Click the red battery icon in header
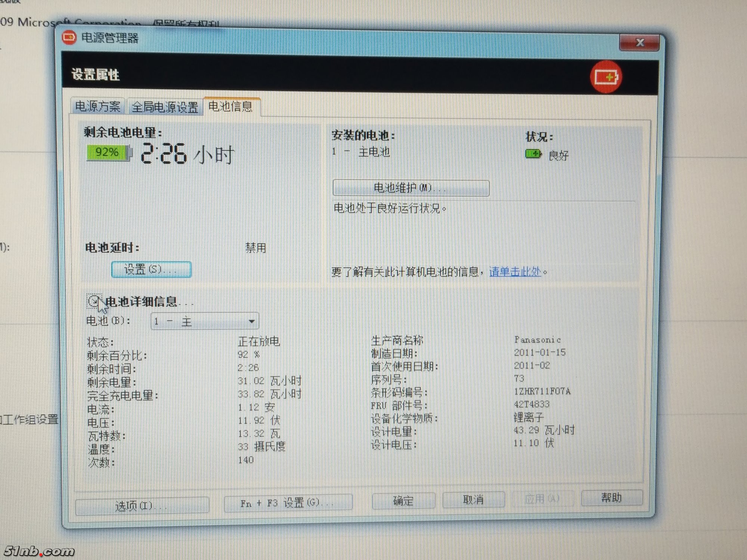747x560 pixels. click(x=606, y=77)
